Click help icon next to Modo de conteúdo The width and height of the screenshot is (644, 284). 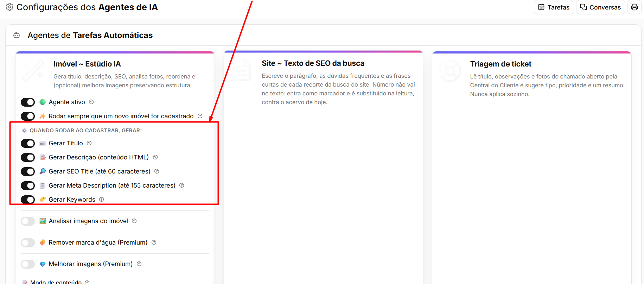pyautogui.click(x=87, y=282)
